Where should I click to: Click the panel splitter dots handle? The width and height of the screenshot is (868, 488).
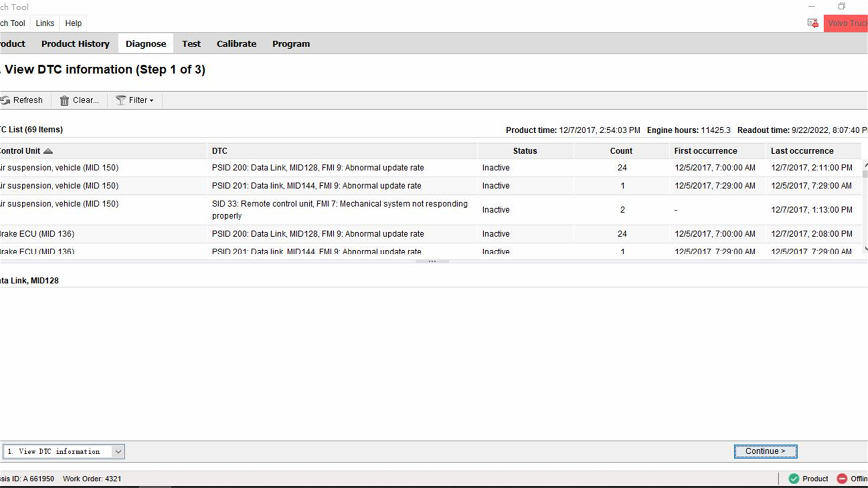[x=432, y=262]
